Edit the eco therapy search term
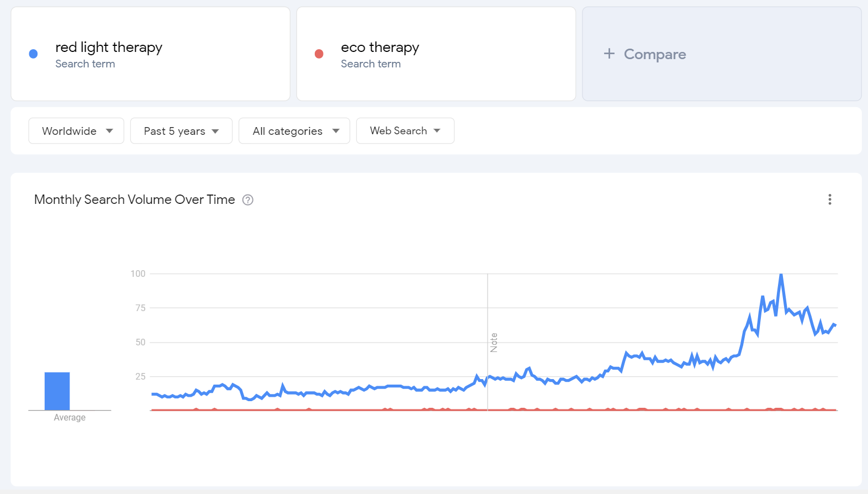868x494 pixels. pyautogui.click(x=380, y=48)
